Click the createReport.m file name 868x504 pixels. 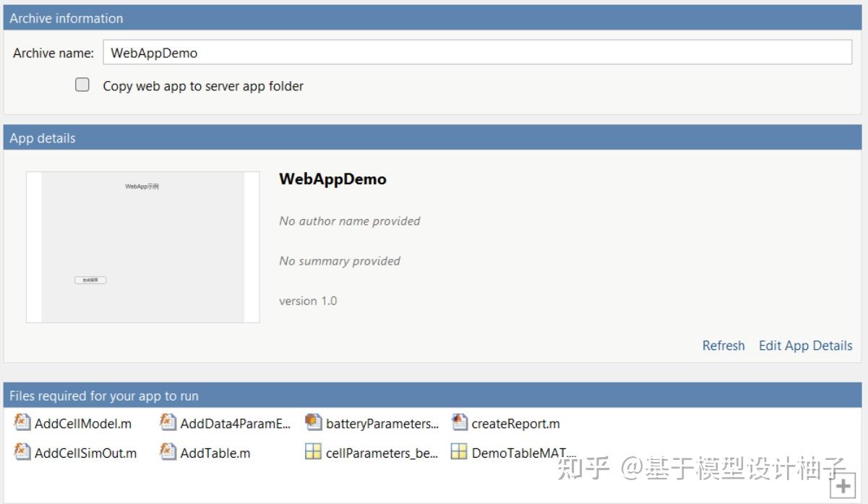[516, 424]
